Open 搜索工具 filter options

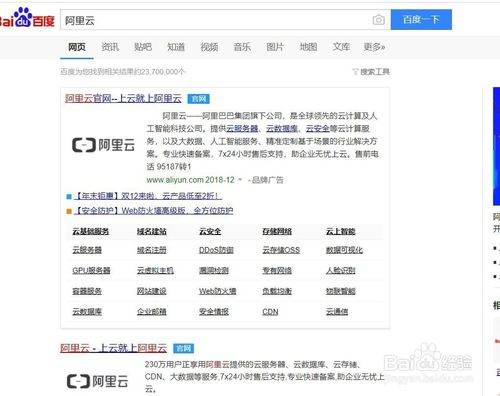click(371, 71)
